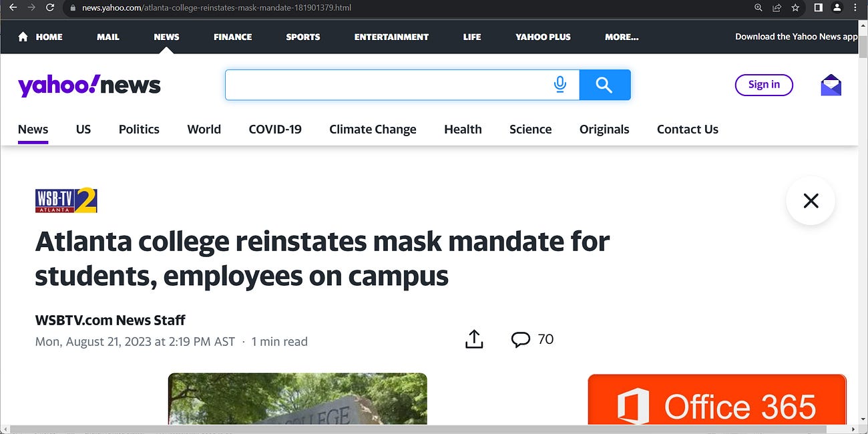Image resolution: width=868 pixels, height=434 pixels.
Task: Open the browser profile avatar icon
Action: pos(837,8)
